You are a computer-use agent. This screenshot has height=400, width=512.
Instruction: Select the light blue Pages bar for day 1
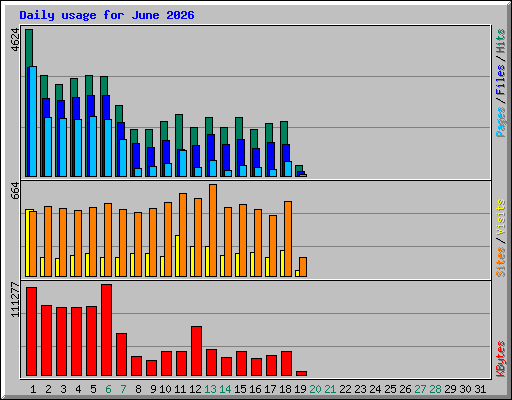(33, 121)
